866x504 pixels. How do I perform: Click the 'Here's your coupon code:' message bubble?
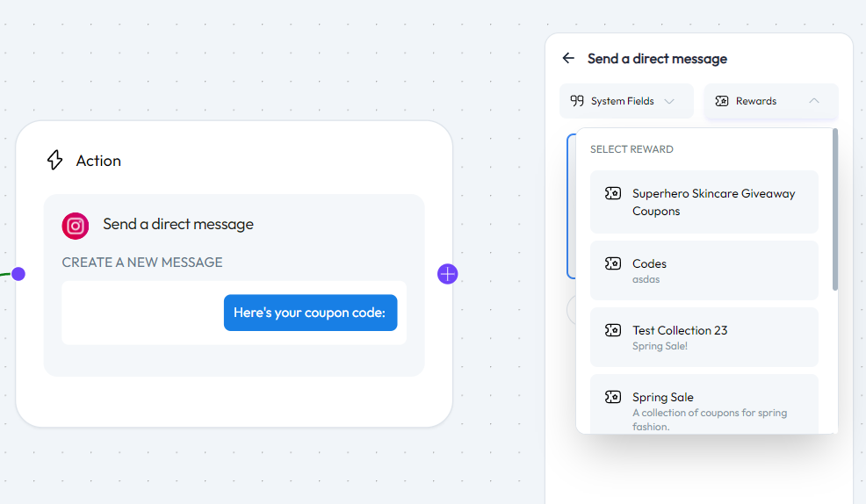coord(310,313)
